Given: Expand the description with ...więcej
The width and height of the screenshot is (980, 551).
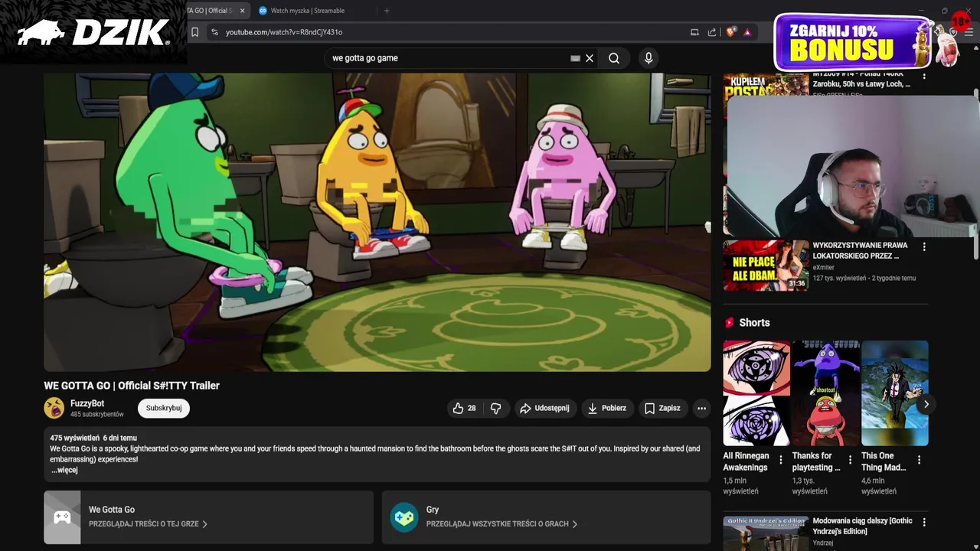Looking at the screenshot, I should [x=64, y=470].
